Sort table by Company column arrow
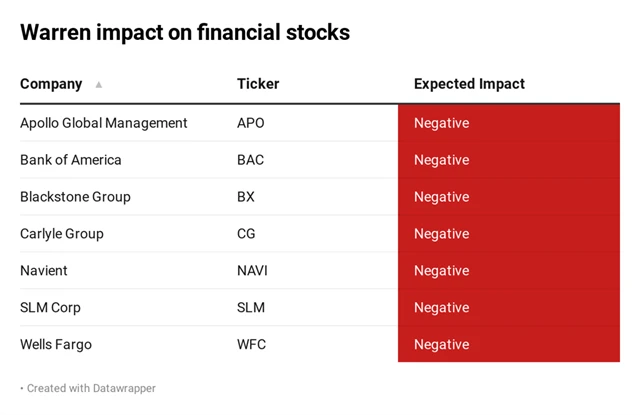The image size is (640, 415). [99, 85]
